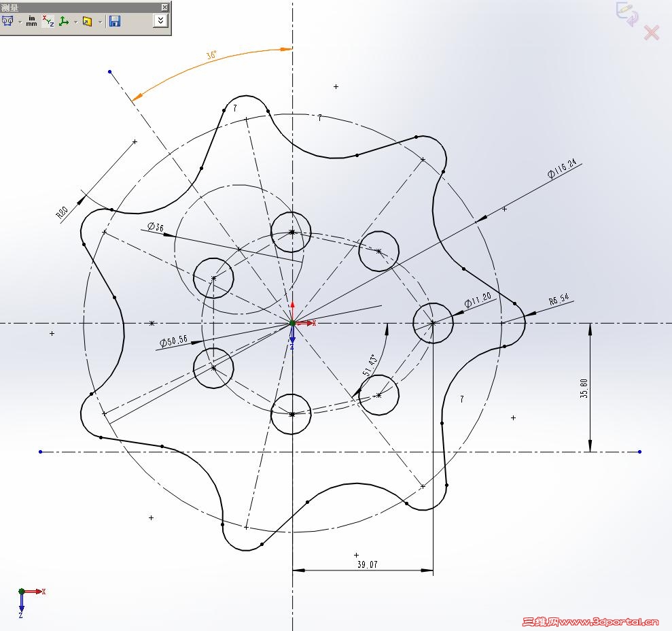
Task: Select the Φ11.20 diameter dimension
Action: pyautogui.click(x=478, y=301)
